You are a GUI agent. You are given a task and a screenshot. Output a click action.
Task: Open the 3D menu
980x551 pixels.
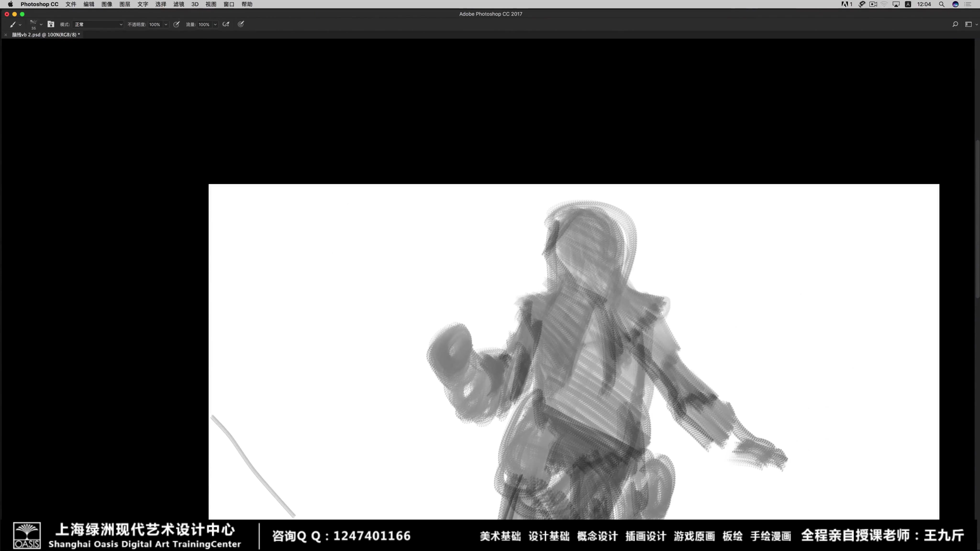[195, 4]
